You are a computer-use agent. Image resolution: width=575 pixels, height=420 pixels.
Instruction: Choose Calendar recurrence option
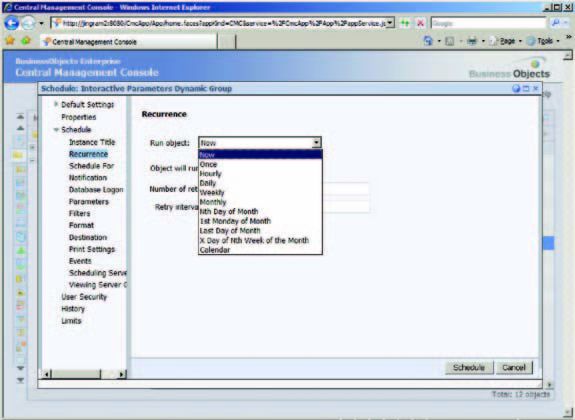tap(260, 250)
